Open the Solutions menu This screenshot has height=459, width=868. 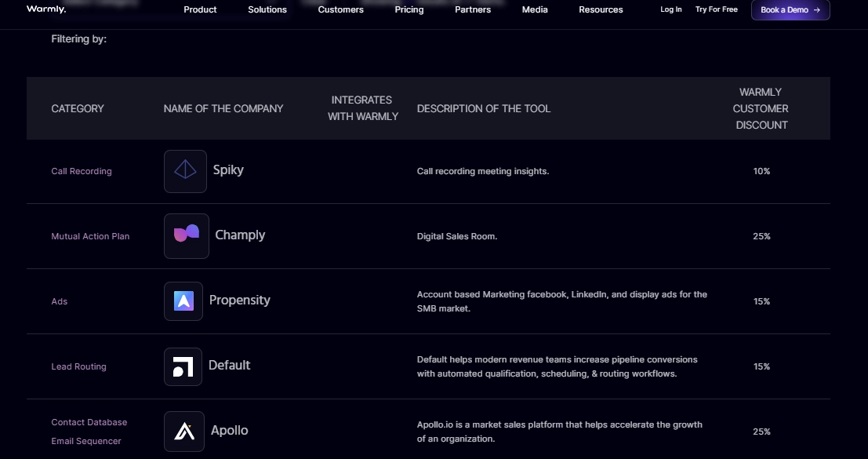tap(267, 9)
